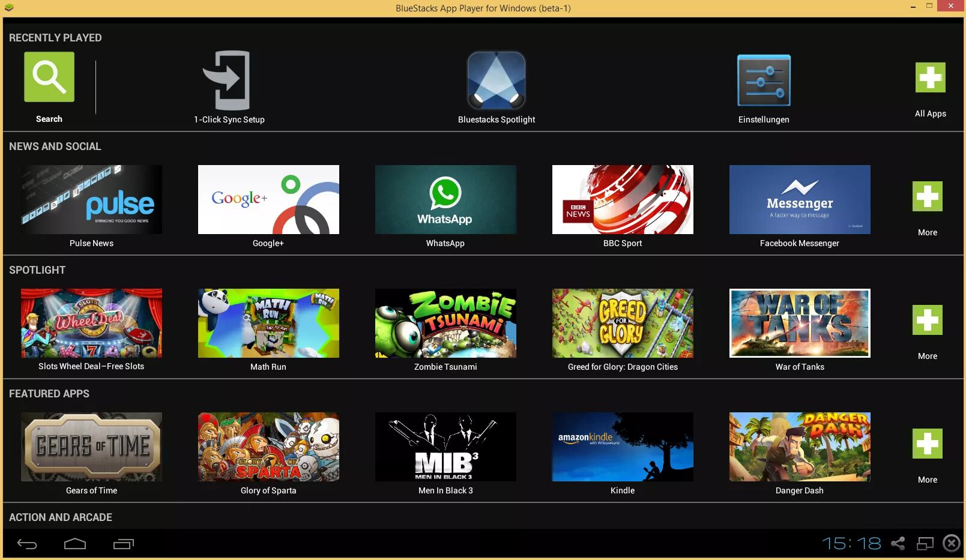Click "Einstellungen" label text
This screenshot has width=966, height=560.
point(764,119)
